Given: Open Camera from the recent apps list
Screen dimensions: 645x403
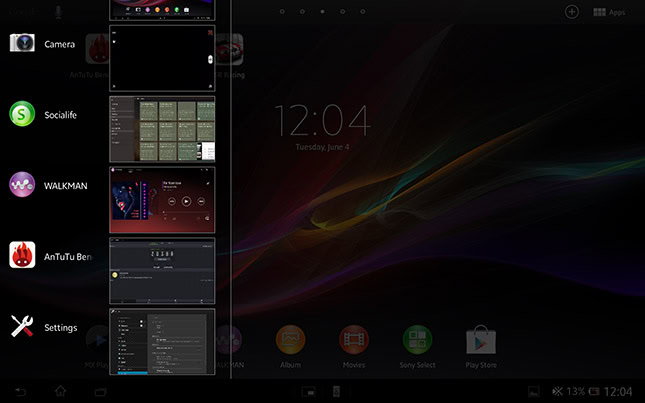Looking at the screenshot, I should (x=23, y=44).
